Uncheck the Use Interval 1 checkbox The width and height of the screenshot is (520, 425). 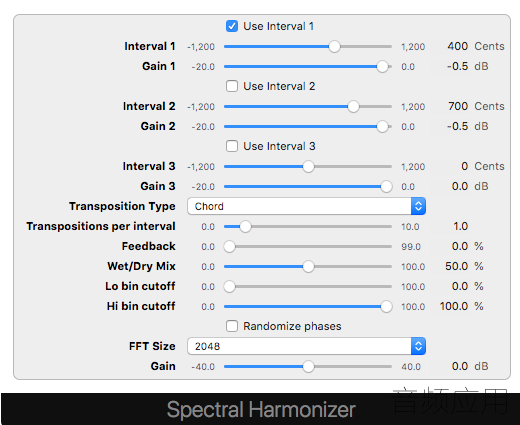(232, 26)
